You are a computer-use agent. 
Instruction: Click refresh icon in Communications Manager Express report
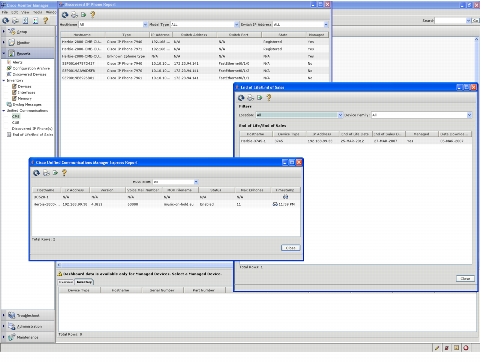tap(37, 173)
